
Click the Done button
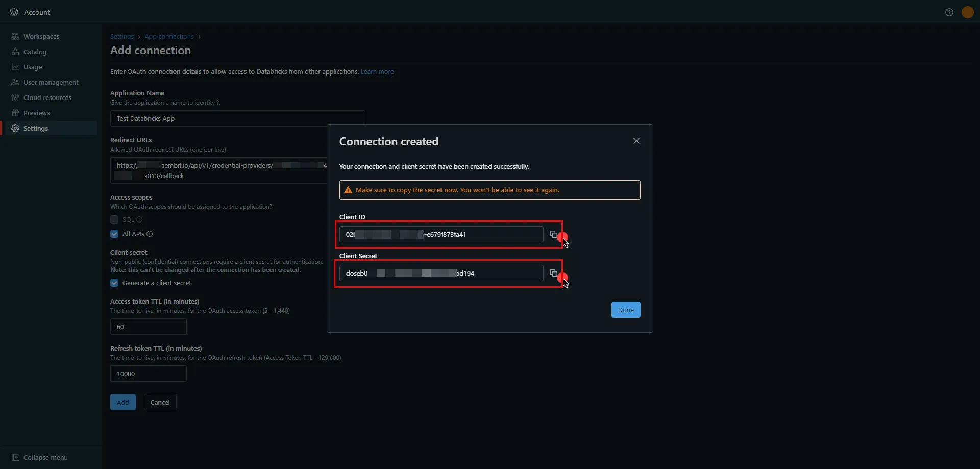626,310
